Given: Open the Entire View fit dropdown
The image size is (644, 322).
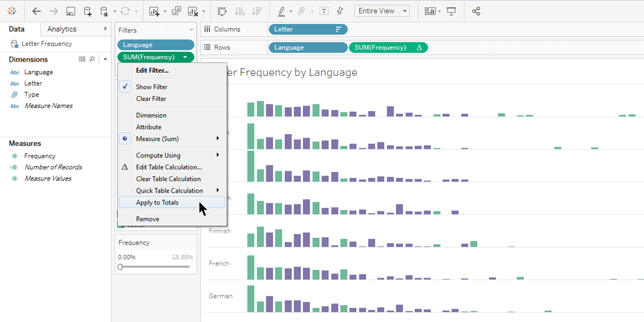Looking at the screenshot, I should click(405, 11).
